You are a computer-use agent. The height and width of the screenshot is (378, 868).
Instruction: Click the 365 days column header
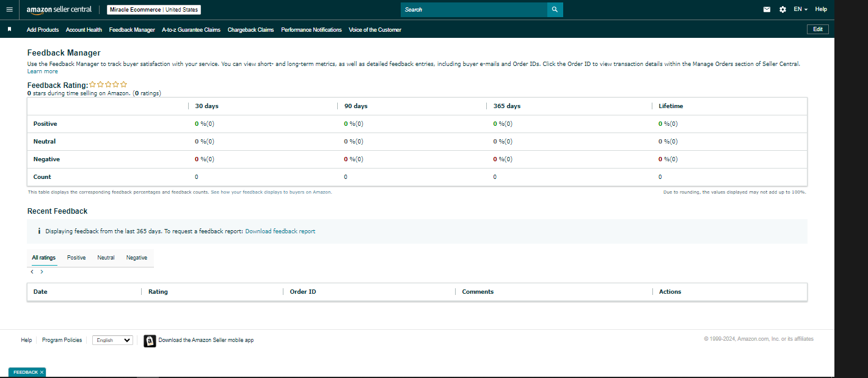(507, 106)
